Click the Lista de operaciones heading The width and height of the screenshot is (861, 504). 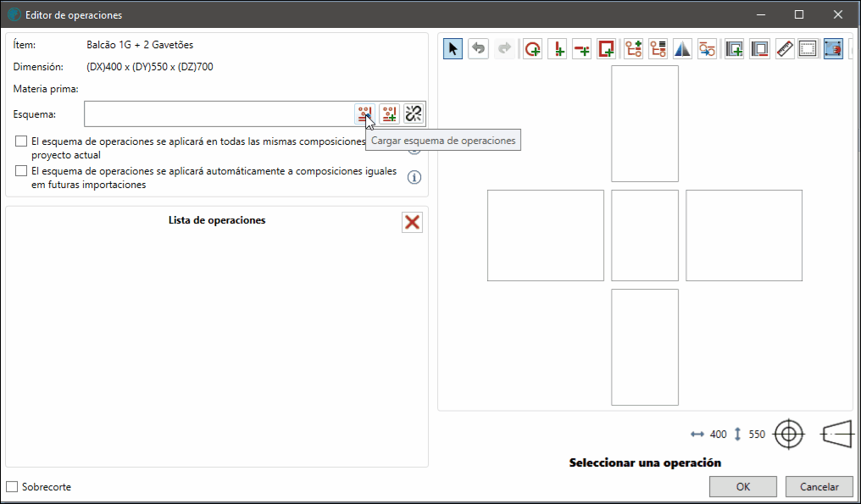tap(217, 220)
